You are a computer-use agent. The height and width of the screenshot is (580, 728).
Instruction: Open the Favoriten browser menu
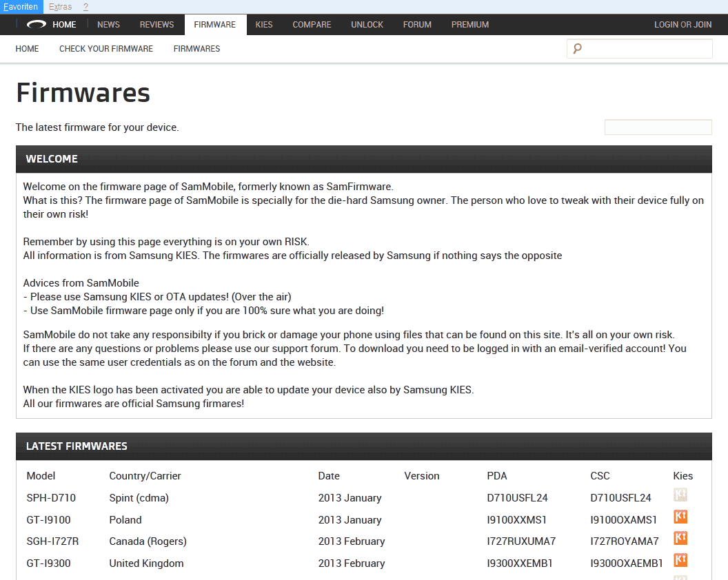[21, 6]
